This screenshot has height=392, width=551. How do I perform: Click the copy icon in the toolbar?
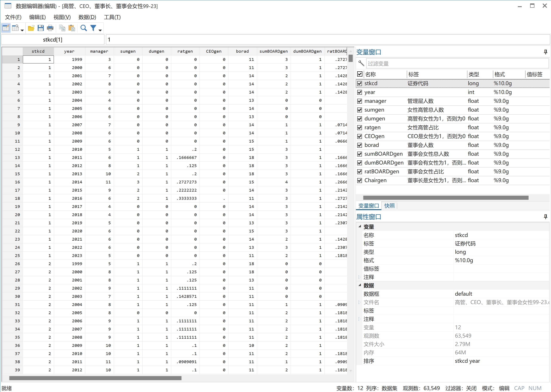coord(62,28)
